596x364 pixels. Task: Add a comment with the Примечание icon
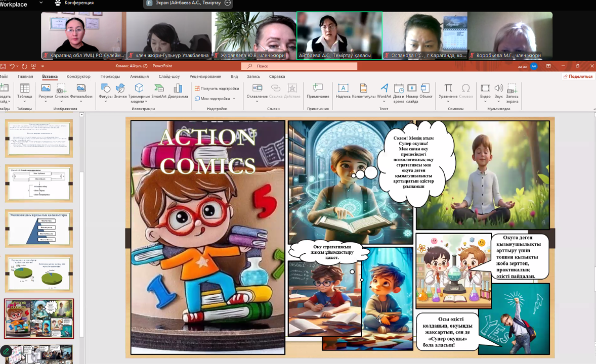[x=318, y=91]
